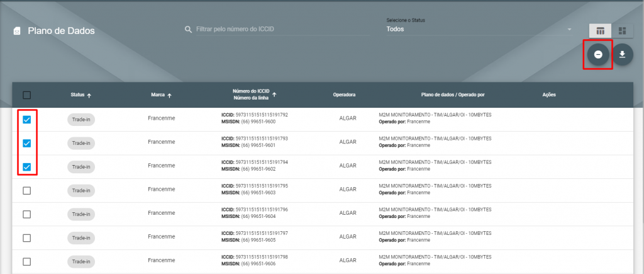Click ALGAR in row ending 191795
644x274 pixels.
348,189
